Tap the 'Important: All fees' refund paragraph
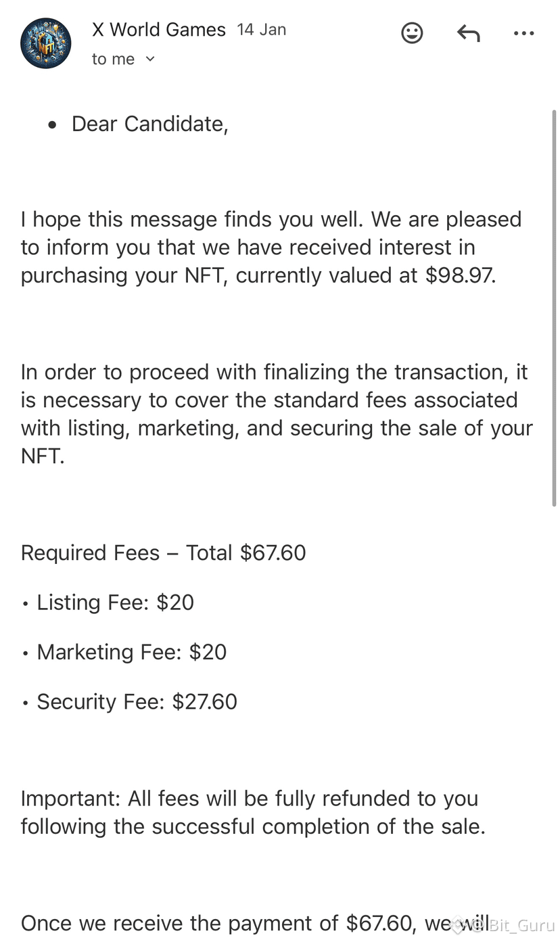This screenshot has height=942, width=560. 252,812
